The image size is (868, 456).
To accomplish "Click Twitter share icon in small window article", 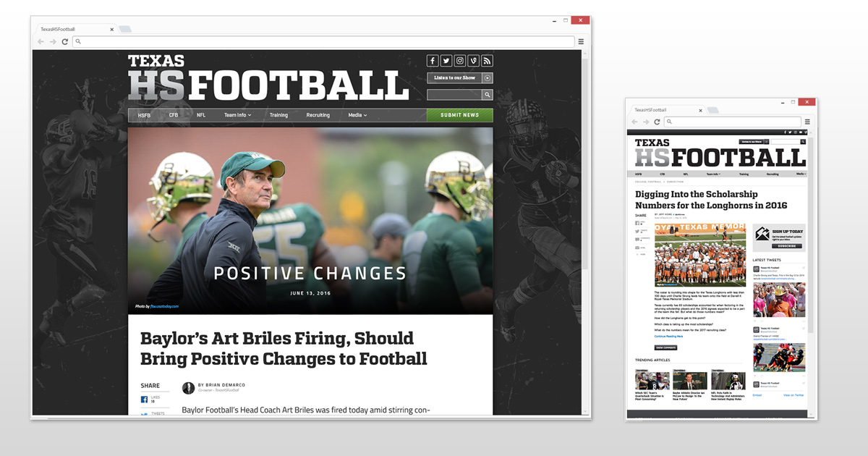I will click(x=637, y=232).
